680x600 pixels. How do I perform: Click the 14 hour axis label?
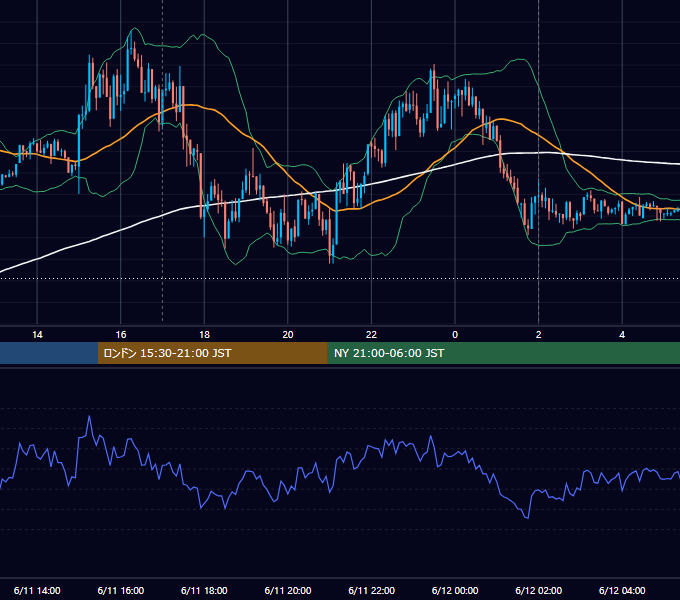pyautogui.click(x=37, y=335)
